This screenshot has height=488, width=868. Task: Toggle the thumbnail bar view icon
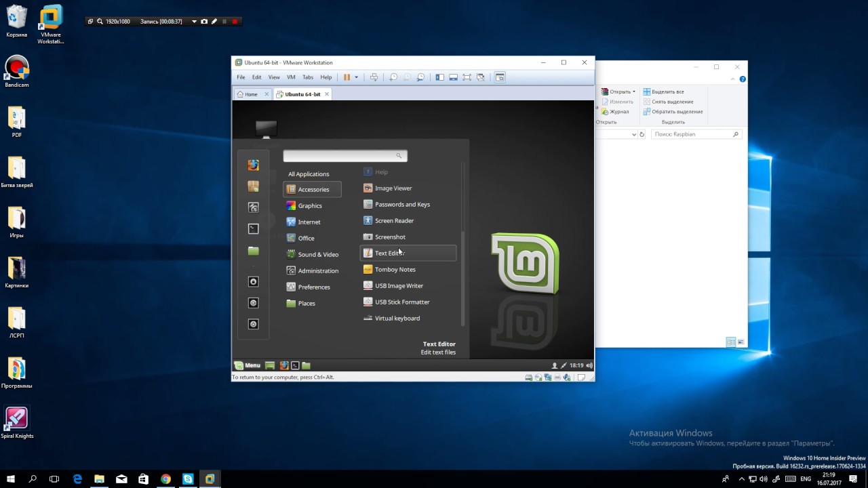(x=453, y=77)
